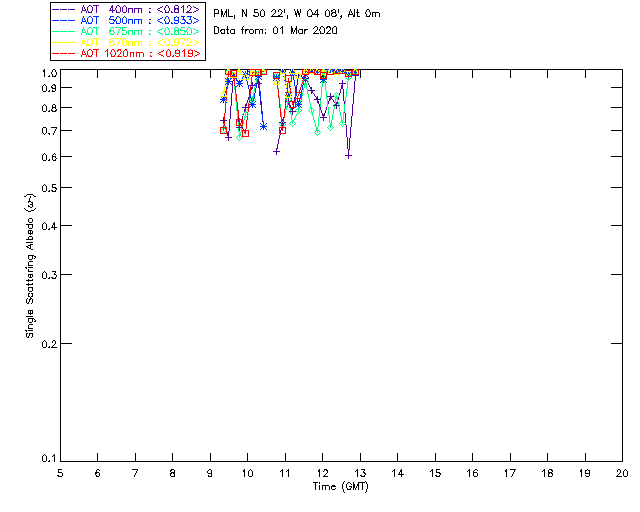Click the isolated blue asterisk marker near 0.7
This screenshot has height=512, width=640.
coord(263,126)
